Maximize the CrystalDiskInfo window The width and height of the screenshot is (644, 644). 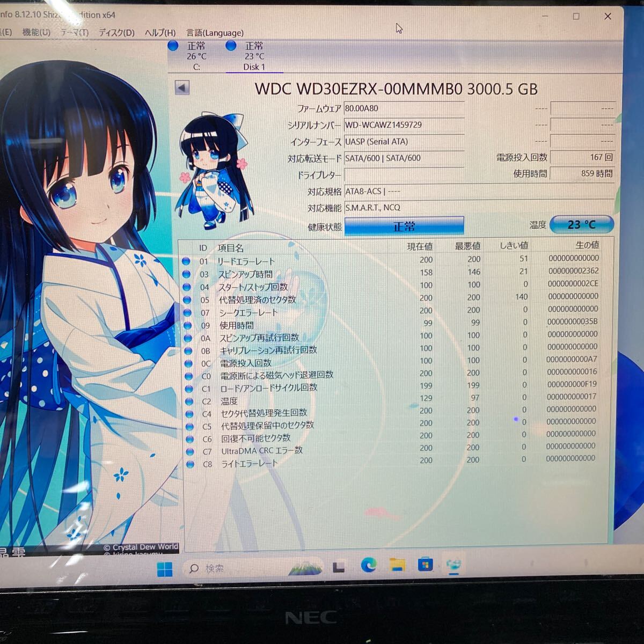coord(576,17)
